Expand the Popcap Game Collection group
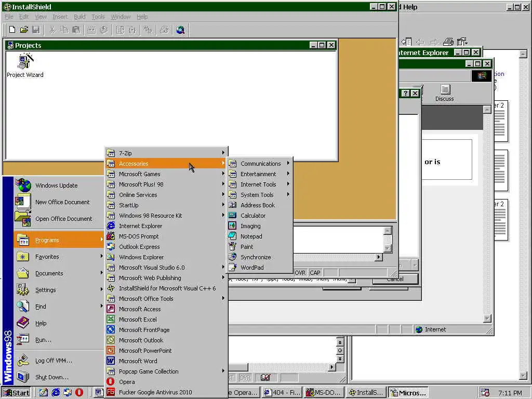 click(x=166, y=371)
